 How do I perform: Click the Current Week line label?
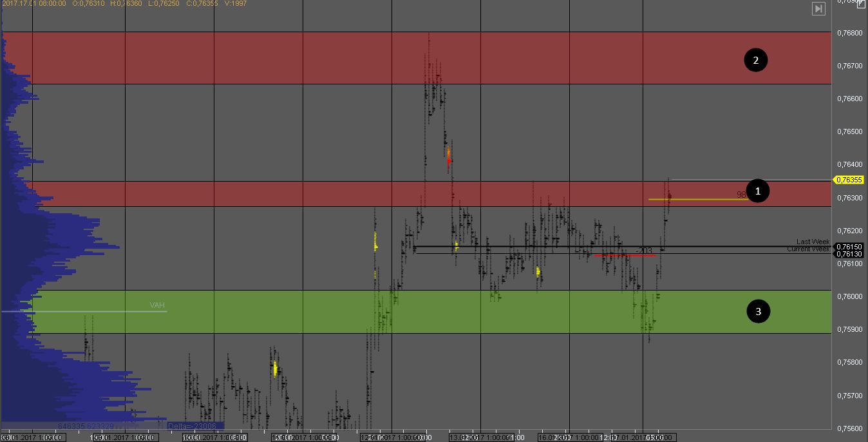pos(807,249)
